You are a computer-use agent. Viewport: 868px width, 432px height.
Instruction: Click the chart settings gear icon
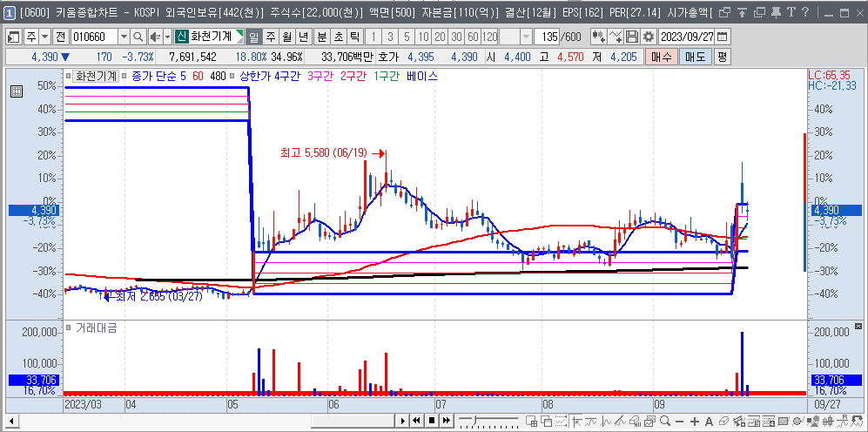[649, 37]
